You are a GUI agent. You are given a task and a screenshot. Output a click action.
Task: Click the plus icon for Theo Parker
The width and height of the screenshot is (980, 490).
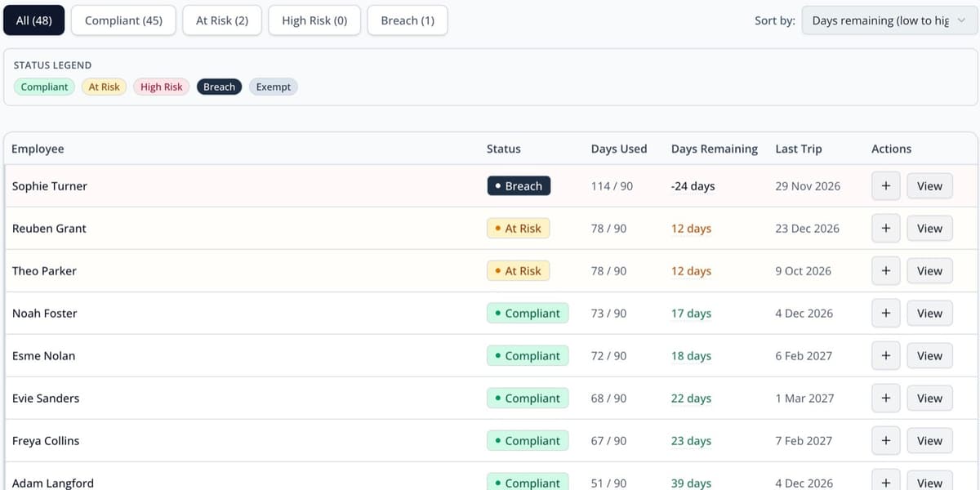(x=886, y=271)
